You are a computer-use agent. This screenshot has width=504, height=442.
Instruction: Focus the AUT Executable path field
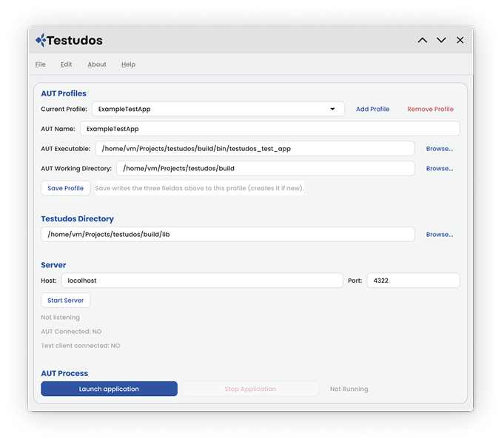click(x=255, y=149)
